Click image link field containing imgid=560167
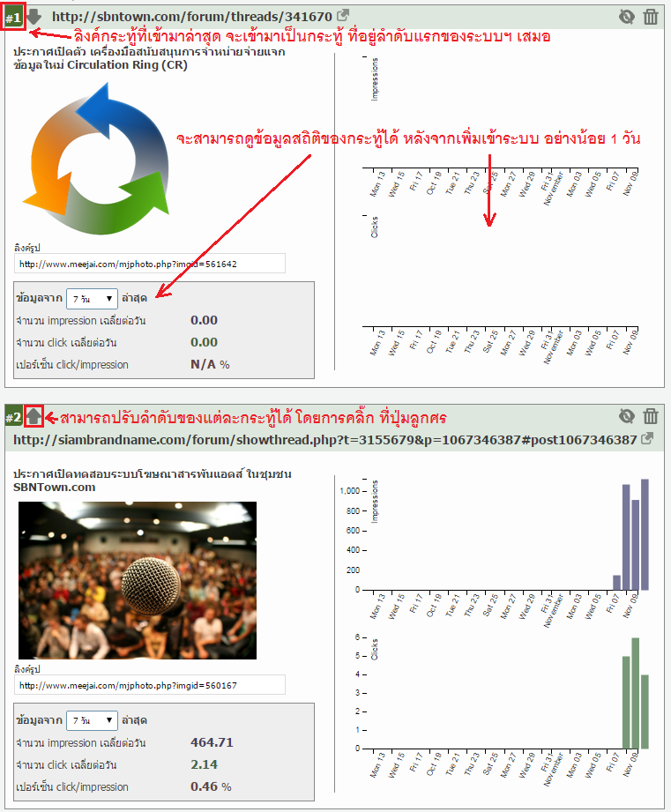The width and height of the screenshot is (671, 812). pos(149,685)
